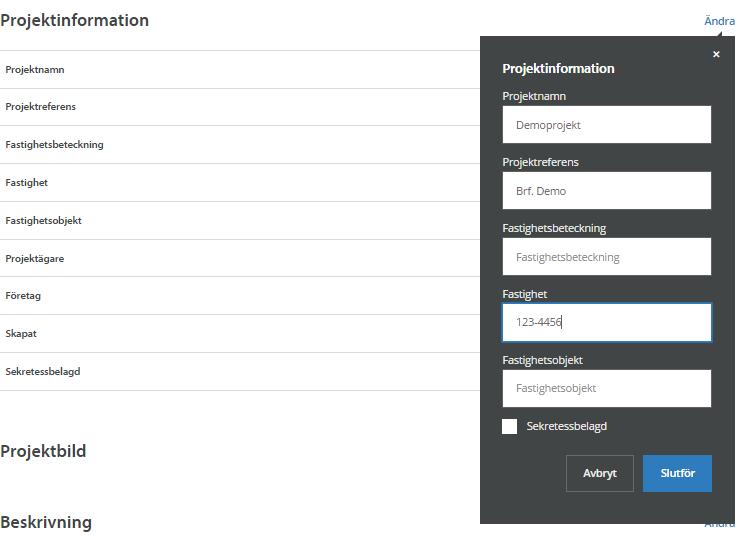This screenshot has width=739, height=545.
Task: Click the Projektägare row label
Action: 34,258
